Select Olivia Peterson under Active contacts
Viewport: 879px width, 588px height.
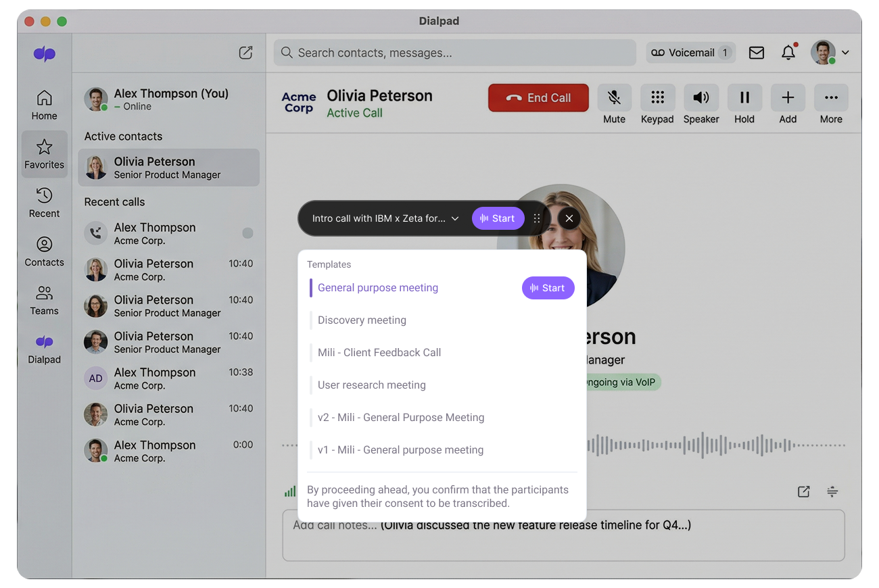tap(168, 168)
